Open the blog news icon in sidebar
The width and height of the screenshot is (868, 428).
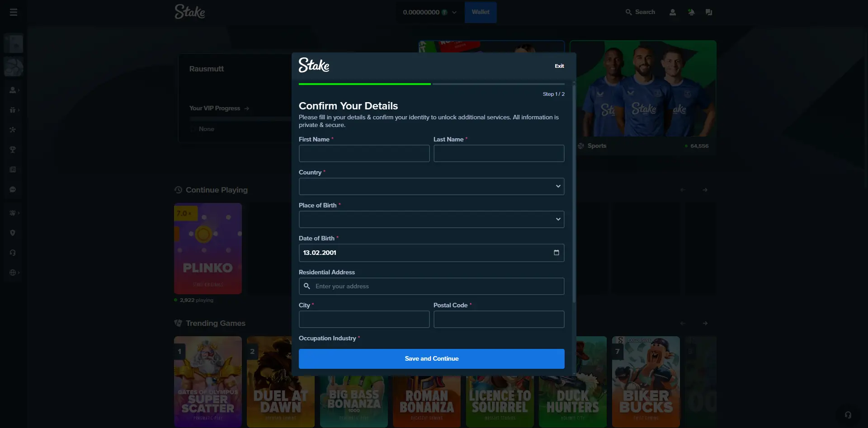pos(13,169)
